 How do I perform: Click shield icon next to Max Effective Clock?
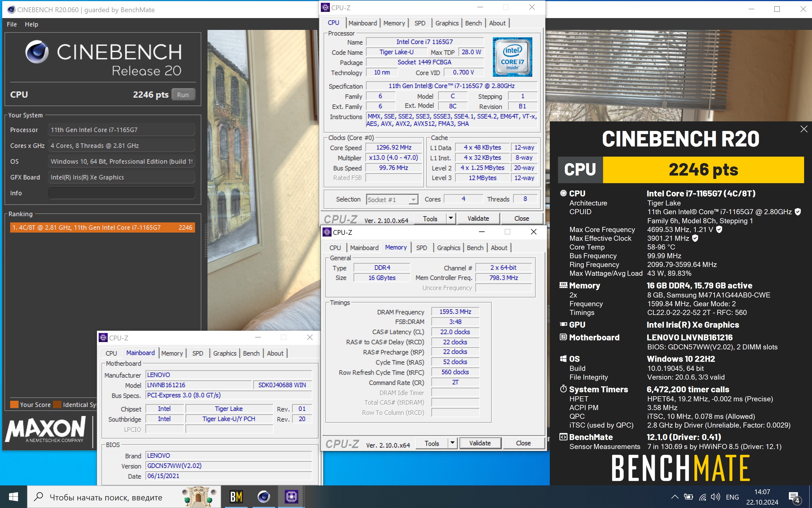[x=695, y=238]
